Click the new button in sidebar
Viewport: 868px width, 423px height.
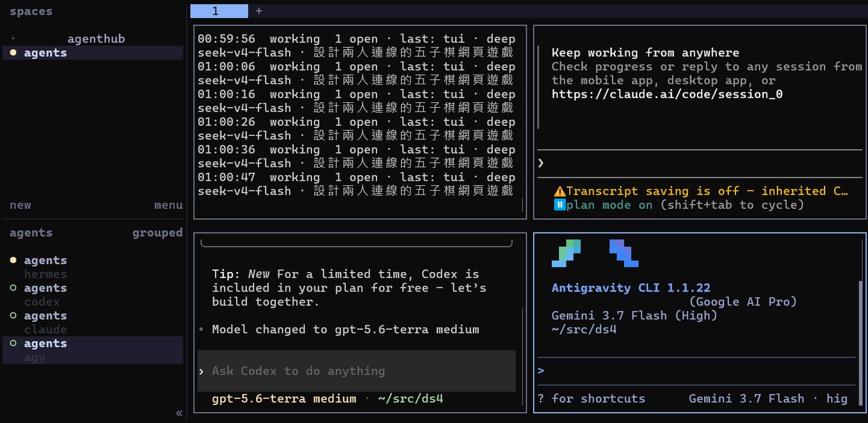[x=20, y=205]
